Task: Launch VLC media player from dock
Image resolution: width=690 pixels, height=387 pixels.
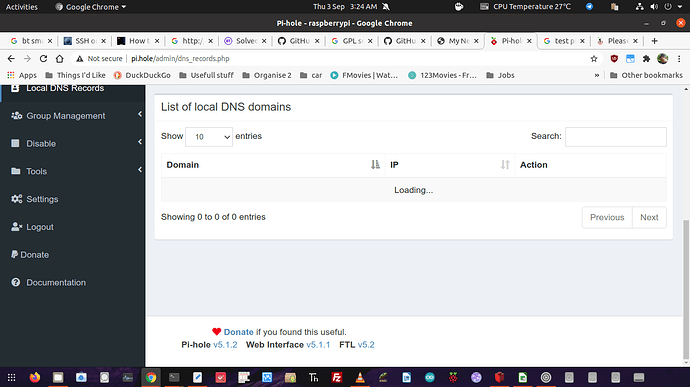Action: [360, 377]
